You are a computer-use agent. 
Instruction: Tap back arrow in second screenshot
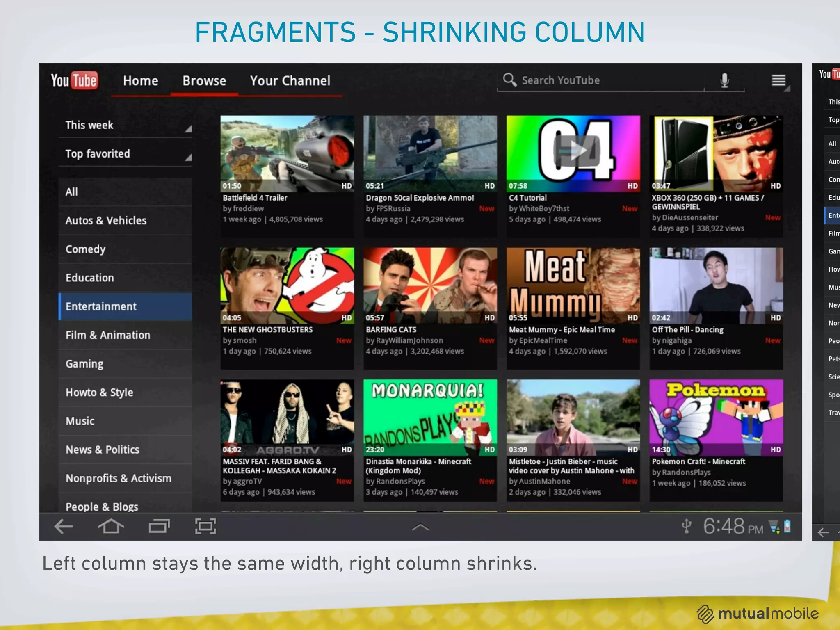coord(824,532)
